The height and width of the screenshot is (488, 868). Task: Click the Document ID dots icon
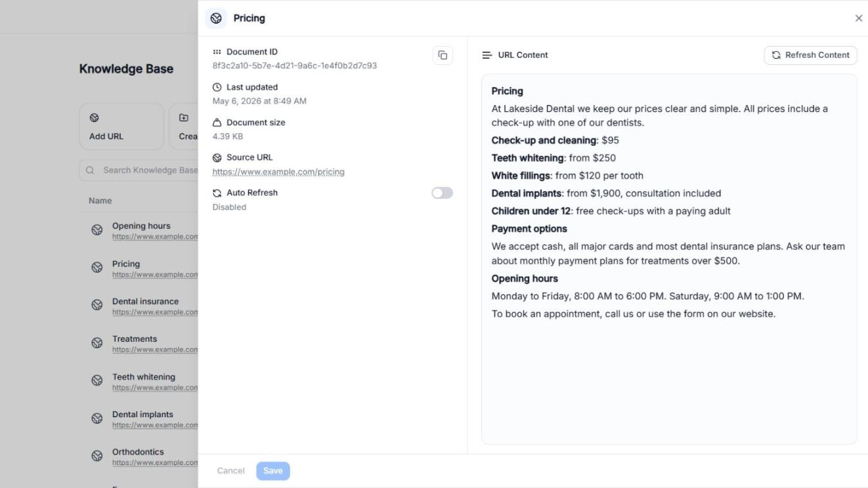(217, 52)
